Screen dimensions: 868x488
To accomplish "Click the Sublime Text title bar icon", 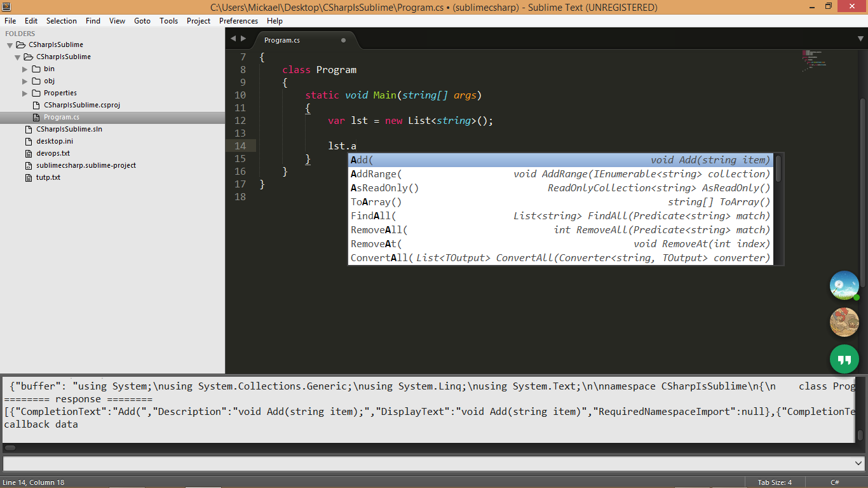I will (6, 7).
